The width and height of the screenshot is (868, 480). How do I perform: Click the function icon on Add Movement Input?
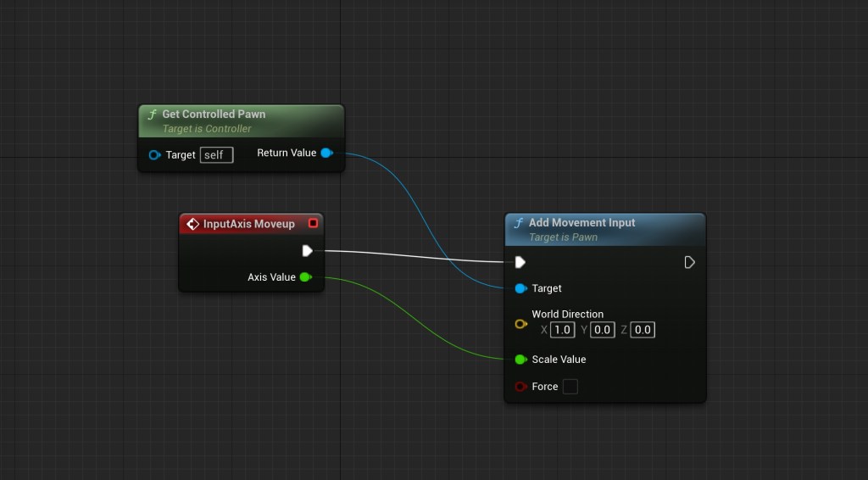tap(518, 223)
